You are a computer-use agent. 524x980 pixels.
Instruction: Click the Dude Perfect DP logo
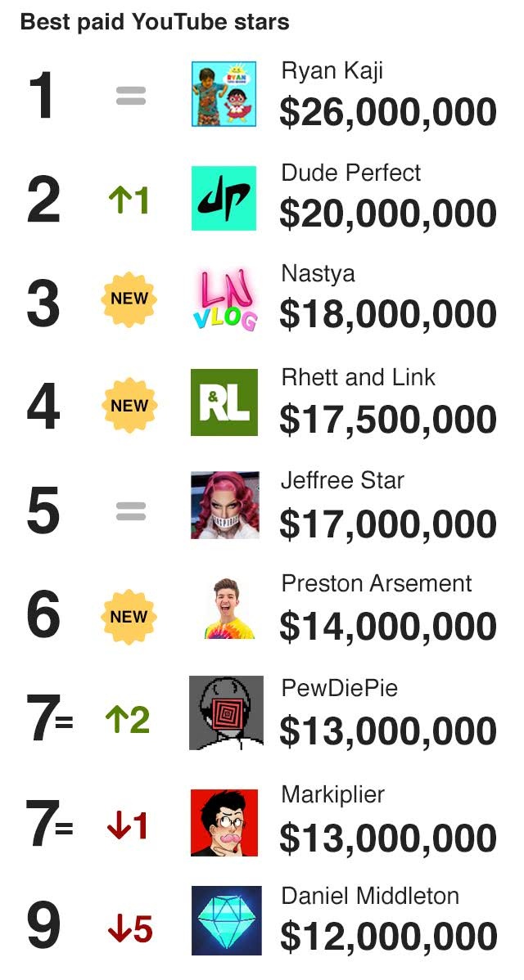(x=224, y=198)
